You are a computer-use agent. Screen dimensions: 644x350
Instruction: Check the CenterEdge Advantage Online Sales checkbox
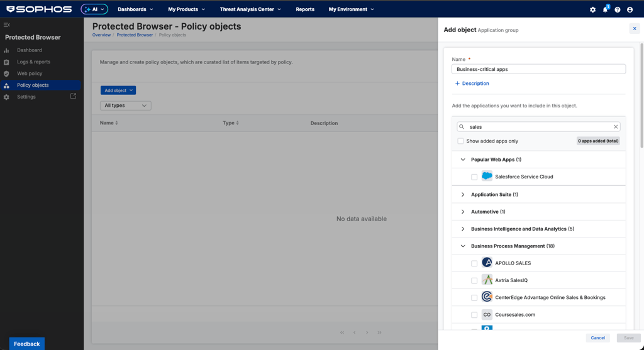pos(474,298)
